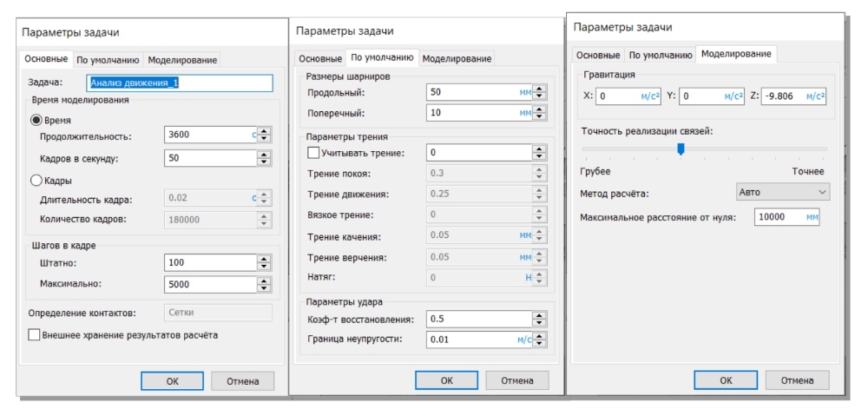Open the "Метод расчёта" dropdown showing Авто
The image size is (868, 416).
coord(782,192)
